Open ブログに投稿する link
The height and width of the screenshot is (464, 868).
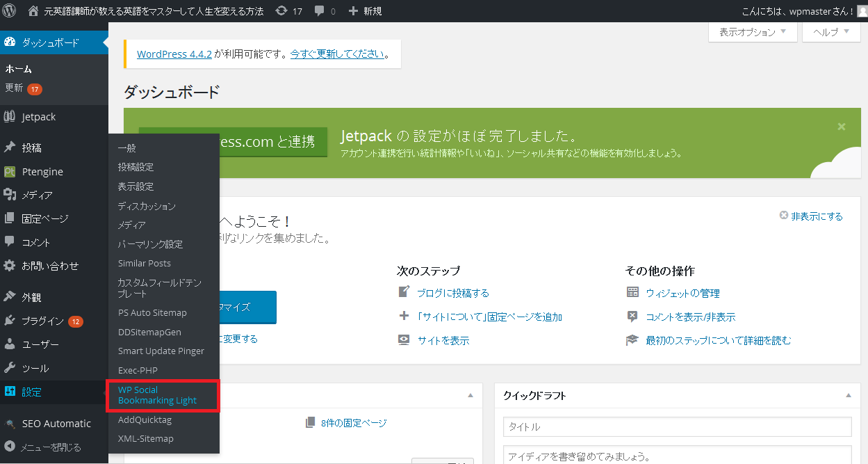[453, 293]
